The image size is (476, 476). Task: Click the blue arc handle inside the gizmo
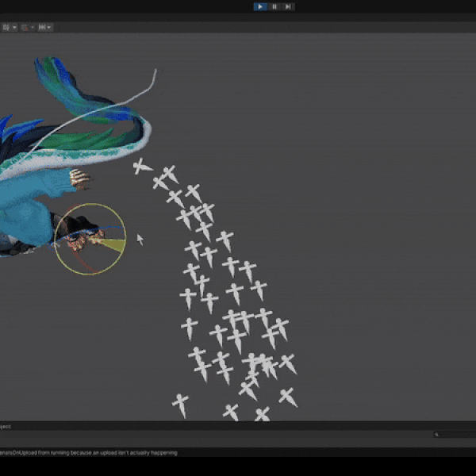111,228
